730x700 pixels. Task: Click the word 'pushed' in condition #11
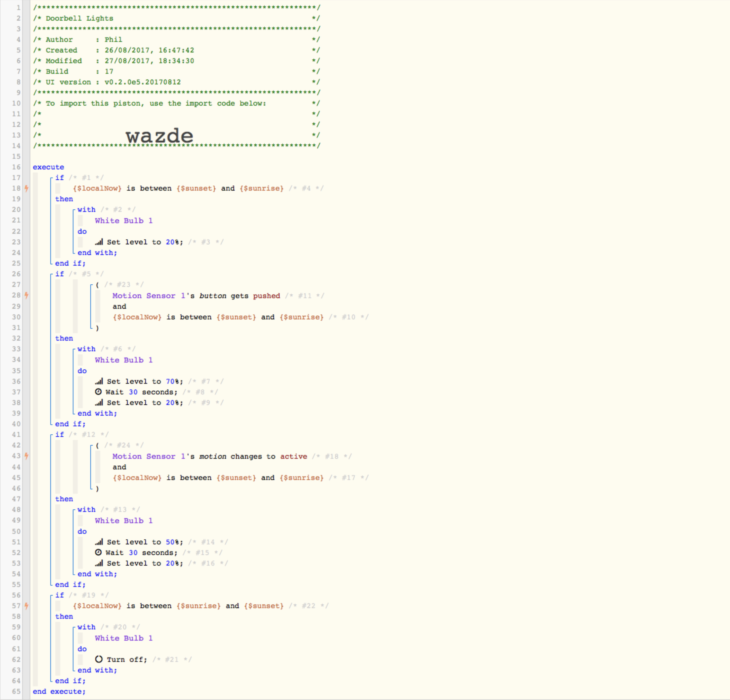point(267,296)
